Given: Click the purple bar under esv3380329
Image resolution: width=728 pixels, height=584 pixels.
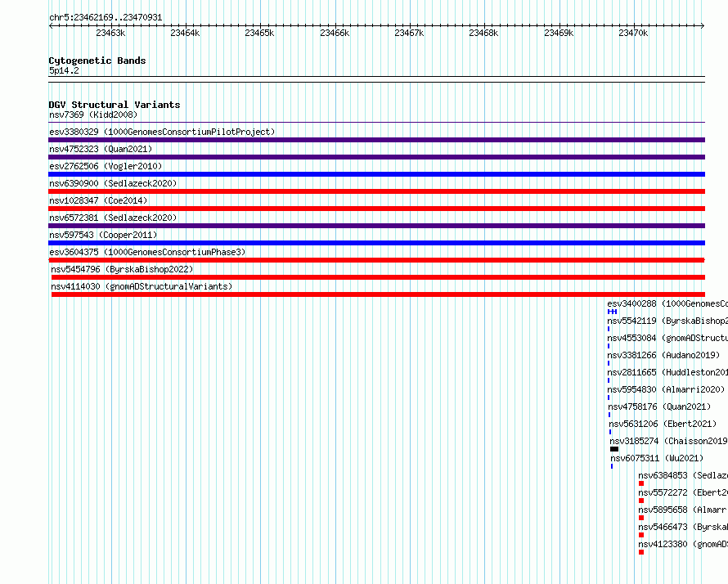Looking at the screenshot, I should coord(376,140).
